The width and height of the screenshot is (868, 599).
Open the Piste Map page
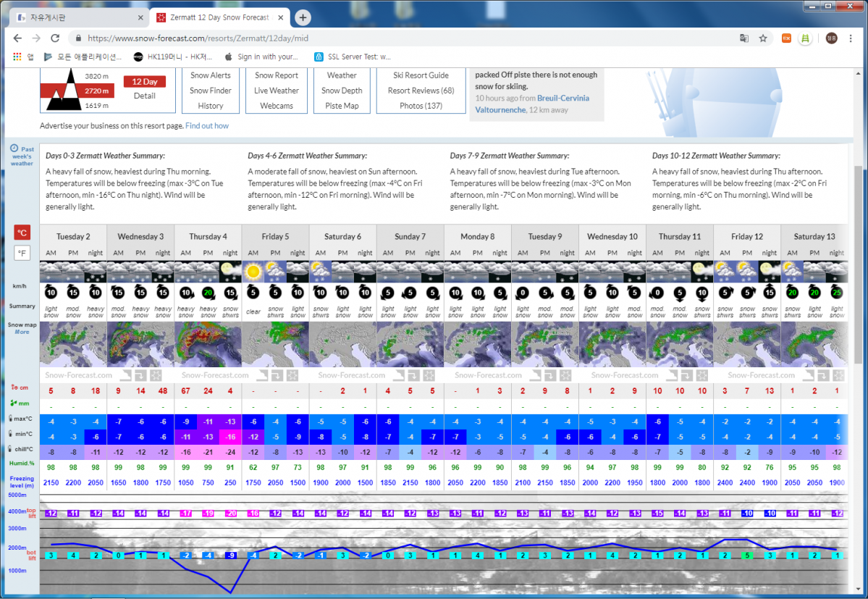click(x=342, y=106)
